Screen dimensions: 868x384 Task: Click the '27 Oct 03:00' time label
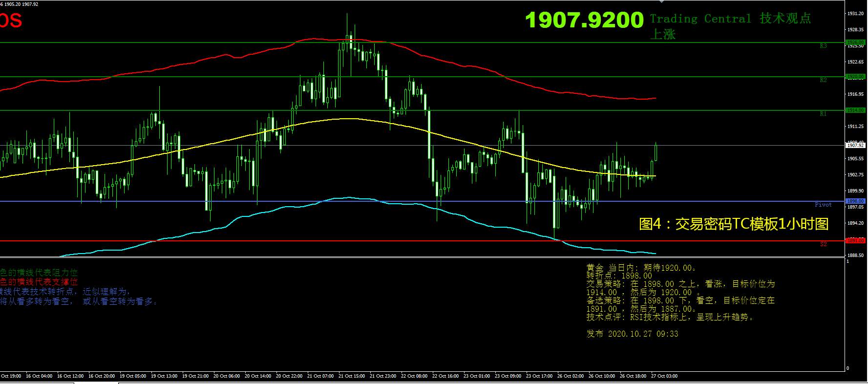tap(664, 376)
